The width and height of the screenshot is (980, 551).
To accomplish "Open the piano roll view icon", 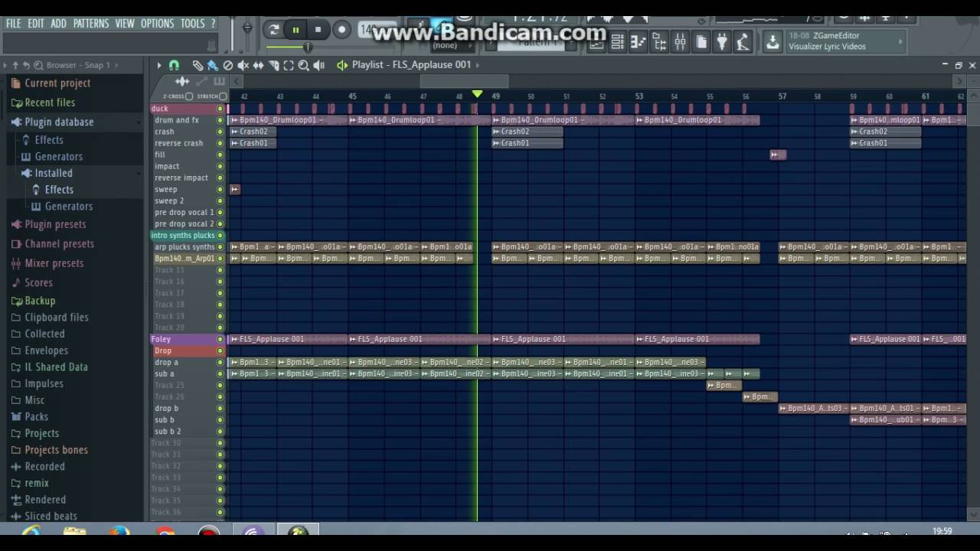I will [638, 43].
